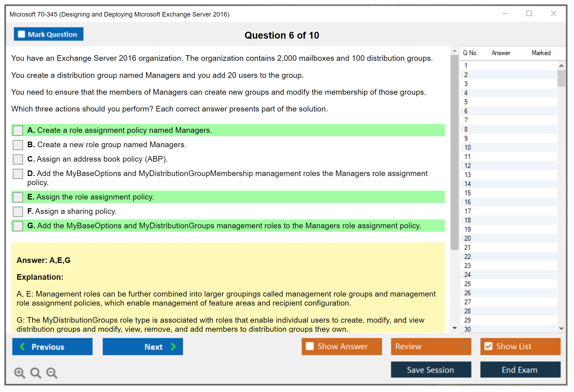
Task: Toggle the Show Answer checkbox button
Action: tap(310, 346)
